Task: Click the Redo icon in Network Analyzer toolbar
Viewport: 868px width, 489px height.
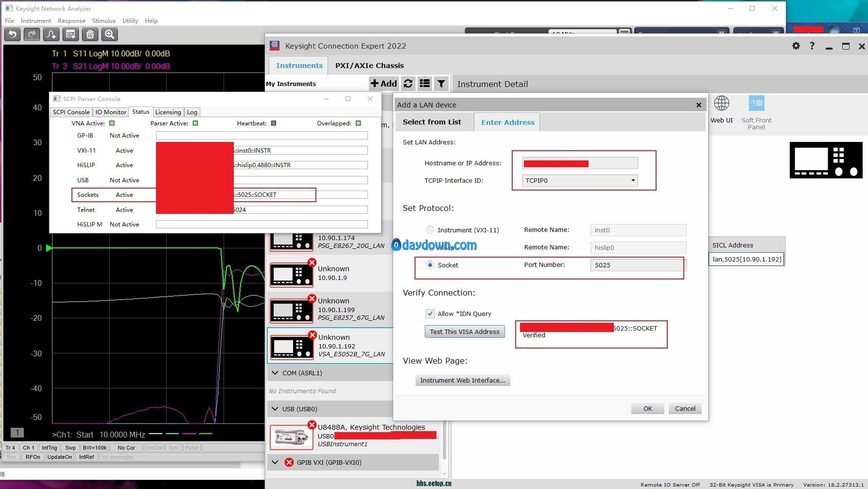Action: (x=32, y=34)
